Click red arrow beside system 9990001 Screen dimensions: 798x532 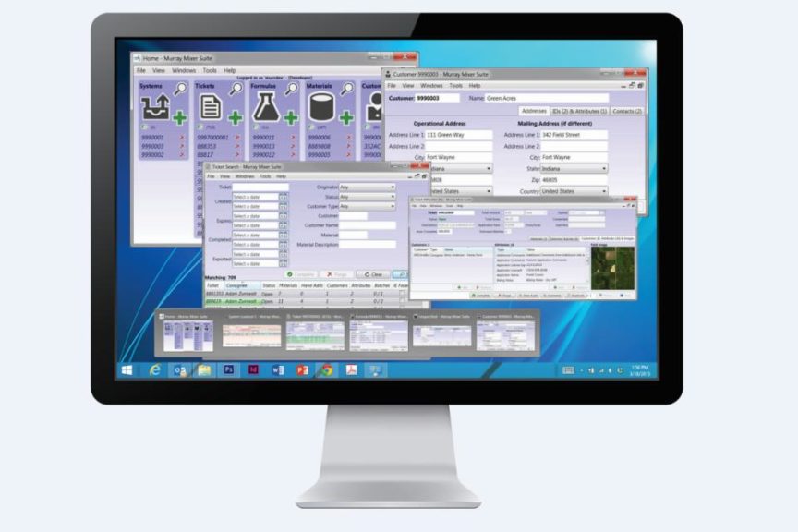pyautogui.click(x=181, y=138)
